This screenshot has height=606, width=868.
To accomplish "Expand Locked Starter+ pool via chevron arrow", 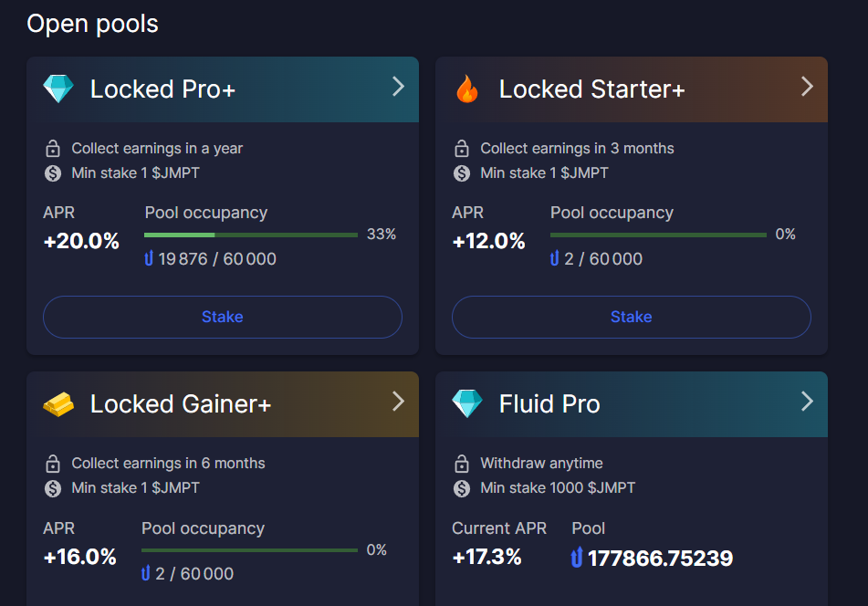I will coord(807,87).
